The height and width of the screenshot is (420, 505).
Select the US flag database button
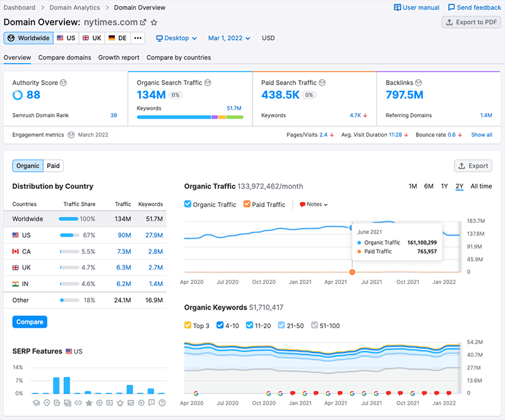(x=66, y=38)
